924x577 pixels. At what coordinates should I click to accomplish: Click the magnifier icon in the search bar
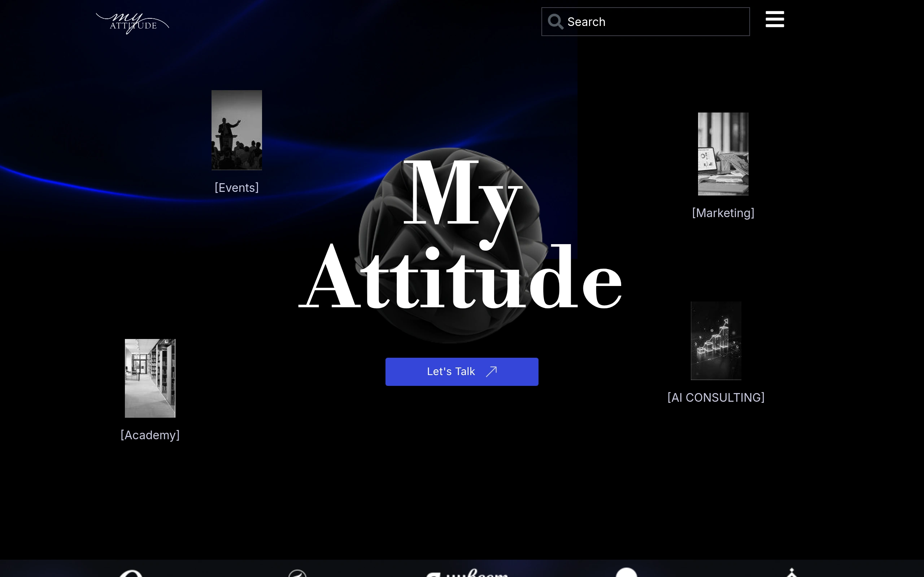pos(556,22)
